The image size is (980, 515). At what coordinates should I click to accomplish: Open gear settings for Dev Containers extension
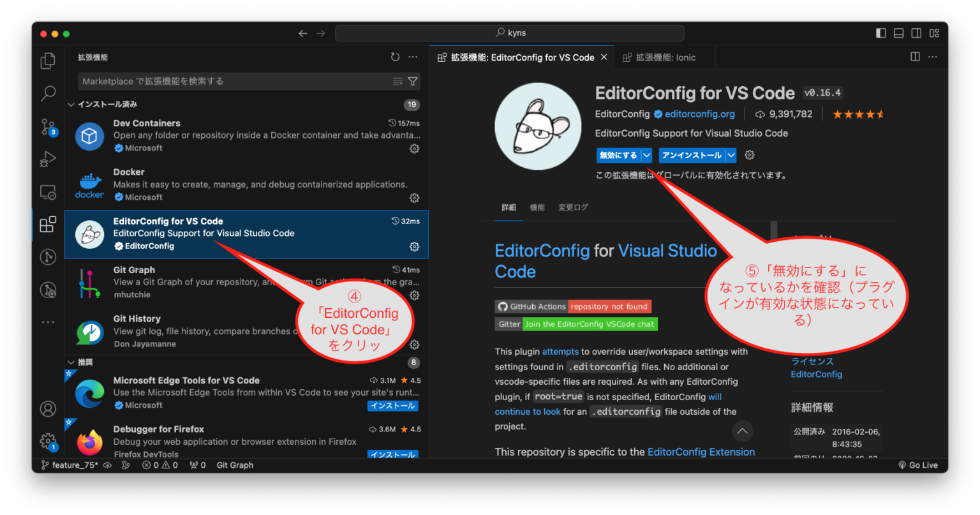(x=414, y=148)
